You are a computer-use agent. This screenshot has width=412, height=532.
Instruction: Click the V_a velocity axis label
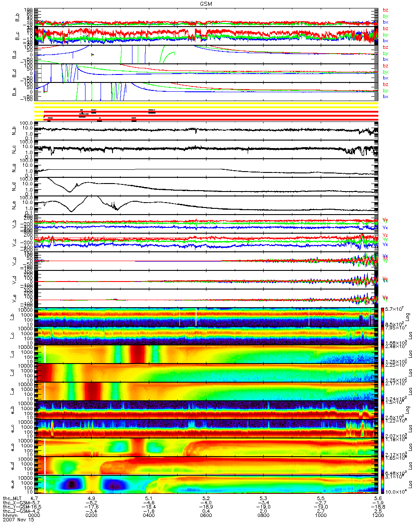[x=14, y=261]
